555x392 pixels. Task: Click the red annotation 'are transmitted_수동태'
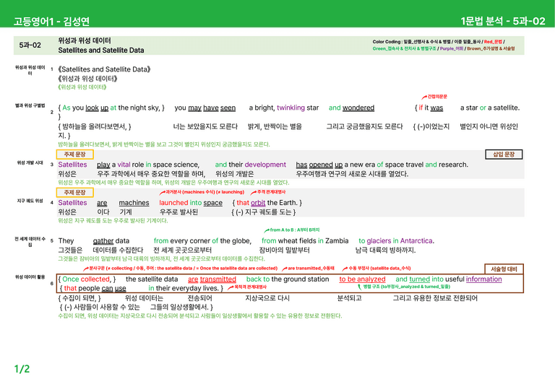click(x=311, y=269)
